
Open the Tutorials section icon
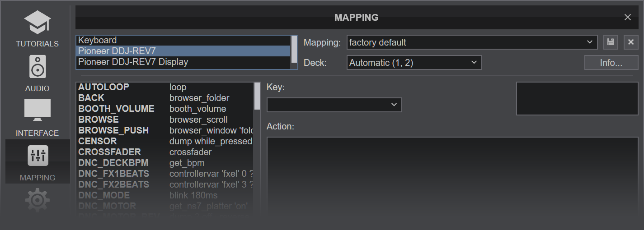point(37,23)
